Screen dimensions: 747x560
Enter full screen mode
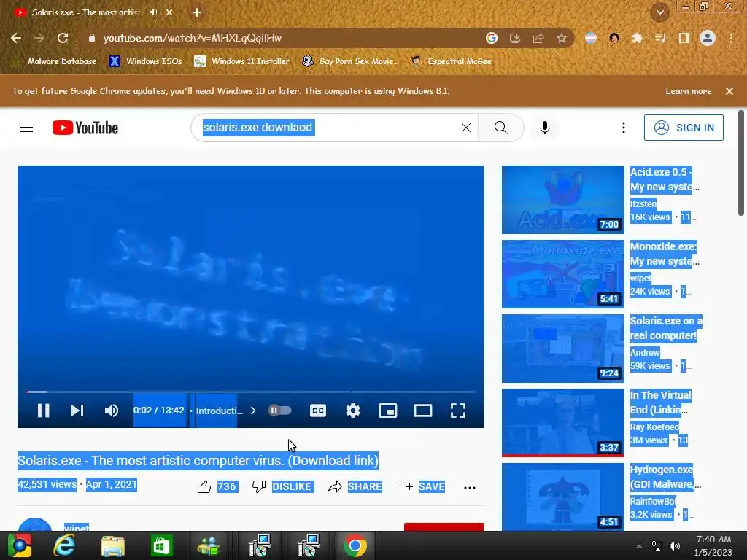458,411
